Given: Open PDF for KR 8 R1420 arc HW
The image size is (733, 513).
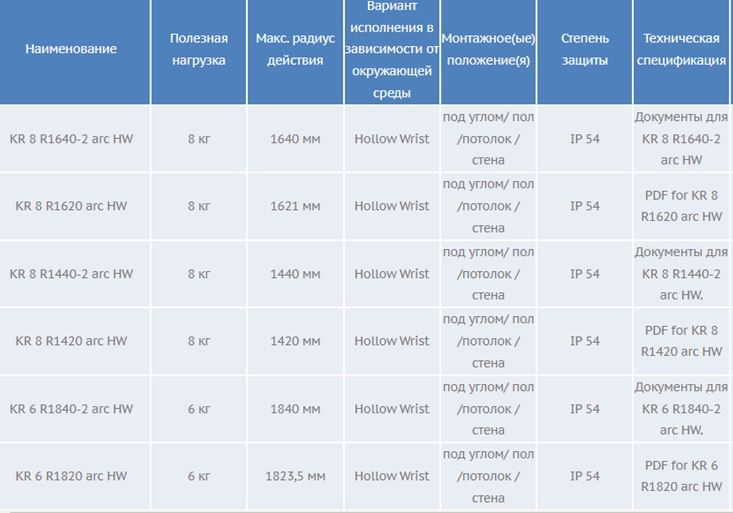Looking at the screenshot, I should pyautogui.click(x=683, y=341).
